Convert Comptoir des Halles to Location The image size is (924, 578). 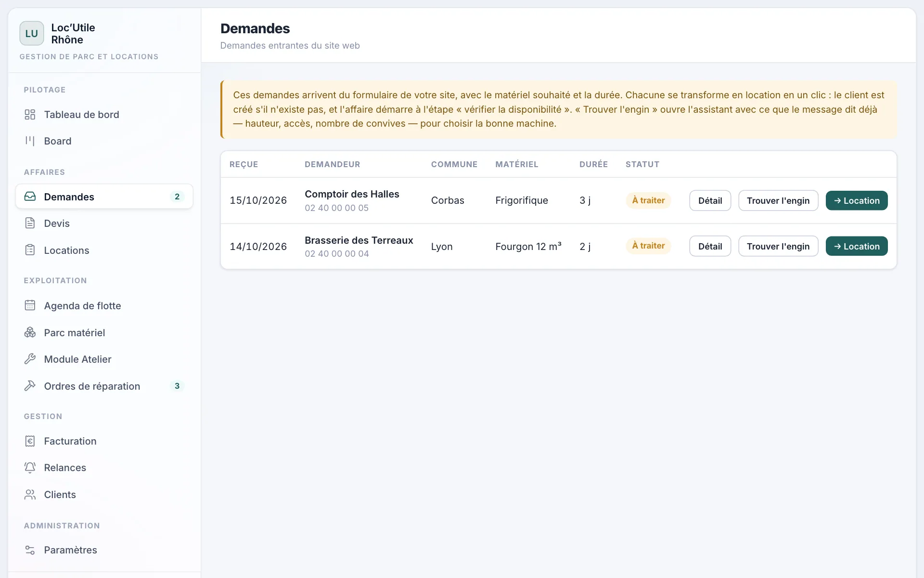[857, 200]
